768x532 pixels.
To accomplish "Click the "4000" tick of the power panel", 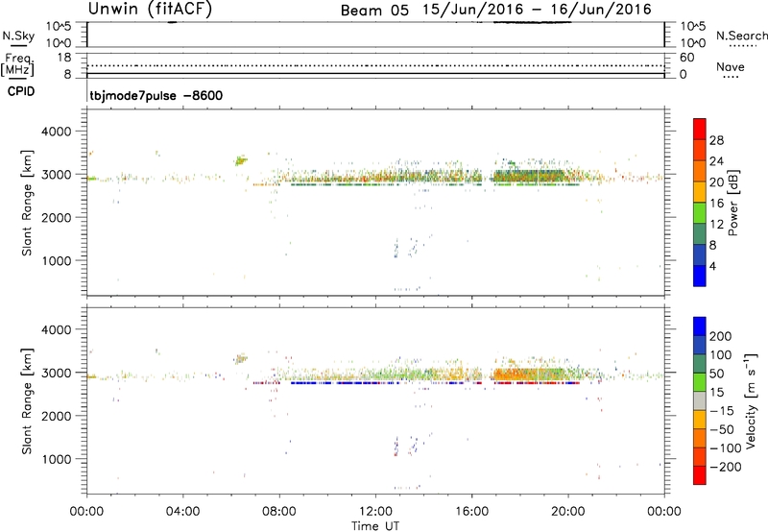I will (x=57, y=132).
